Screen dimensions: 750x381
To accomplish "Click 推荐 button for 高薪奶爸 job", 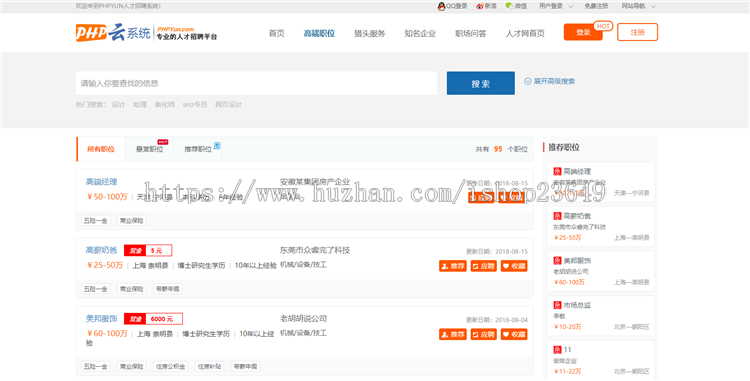I will coord(452,266).
